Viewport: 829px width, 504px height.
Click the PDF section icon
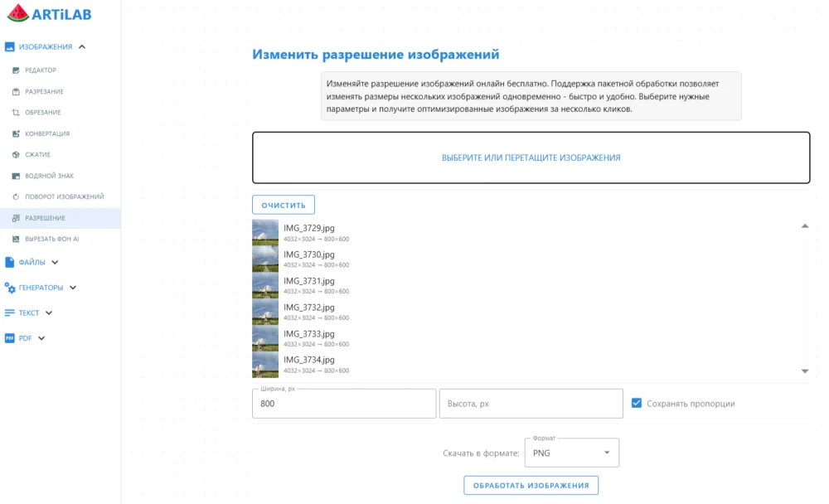[x=9, y=338]
